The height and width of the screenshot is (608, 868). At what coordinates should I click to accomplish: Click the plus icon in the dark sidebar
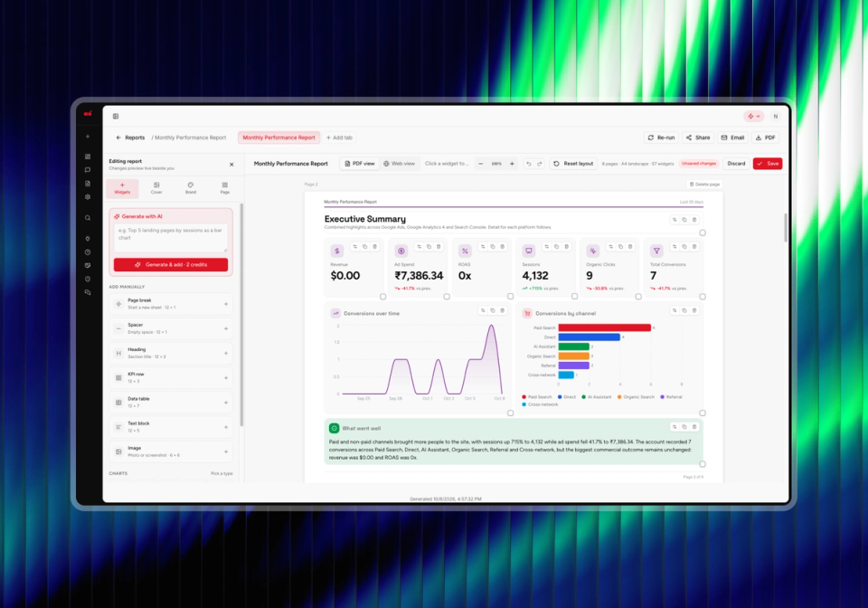(88, 137)
